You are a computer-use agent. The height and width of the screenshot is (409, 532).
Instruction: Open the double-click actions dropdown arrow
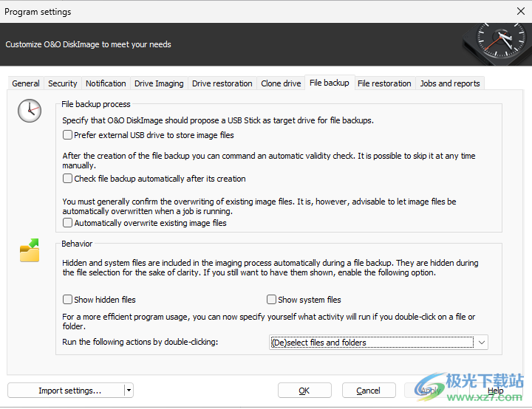pyautogui.click(x=482, y=343)
